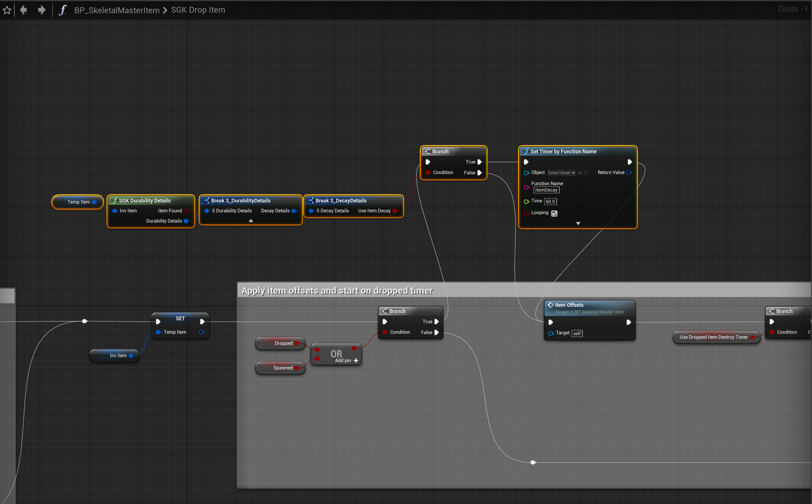
Task: Expand advanced pins on Set Timer by Function Name
Action: click(578, 223)
